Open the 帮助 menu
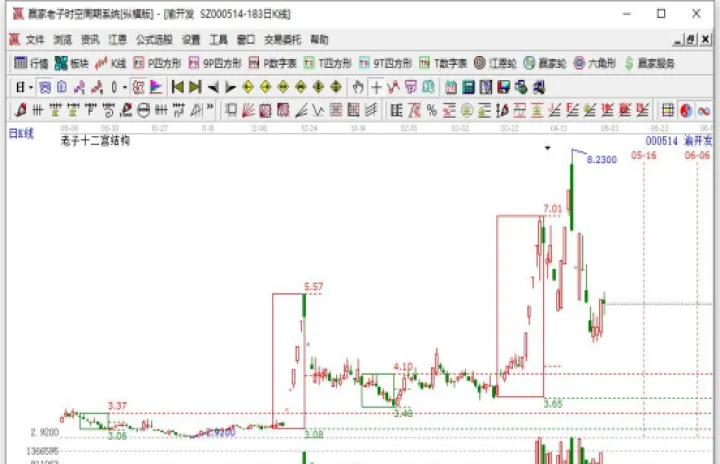 click(x=320, y=40)
